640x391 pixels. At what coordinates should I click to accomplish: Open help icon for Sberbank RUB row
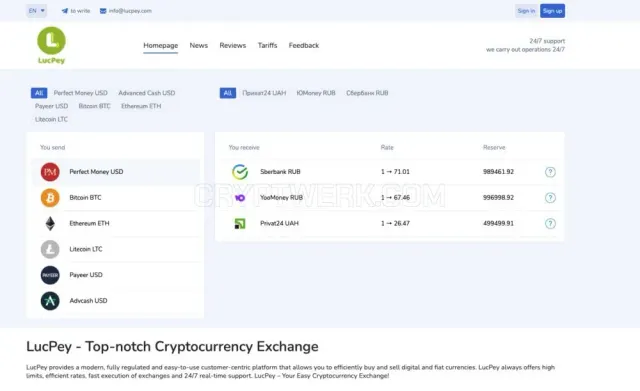pos(550,172)
